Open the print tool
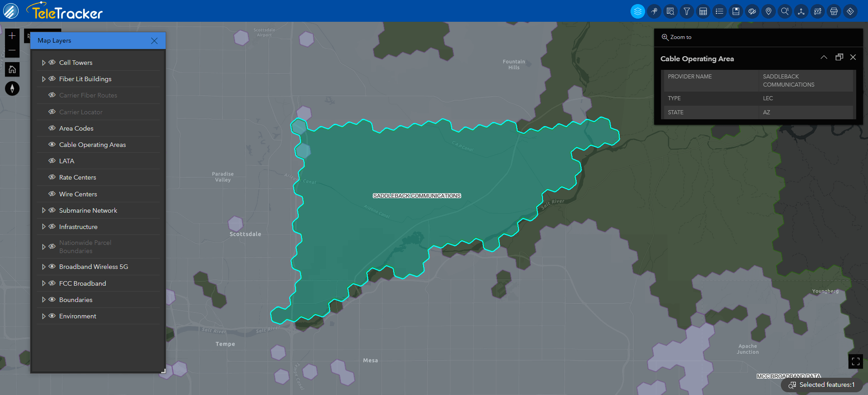868x395 pixels. 834,11
